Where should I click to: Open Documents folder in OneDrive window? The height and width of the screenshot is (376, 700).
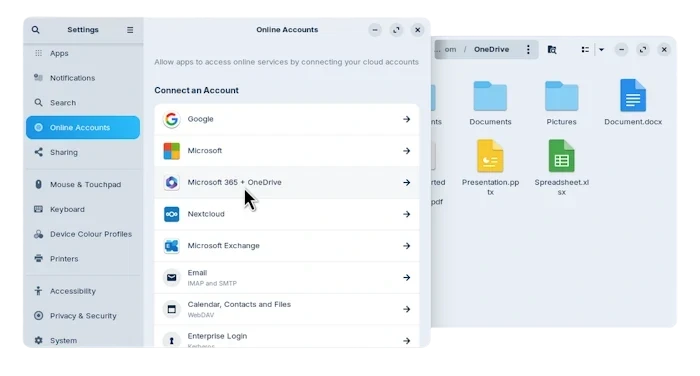click(x=490, y=96)
